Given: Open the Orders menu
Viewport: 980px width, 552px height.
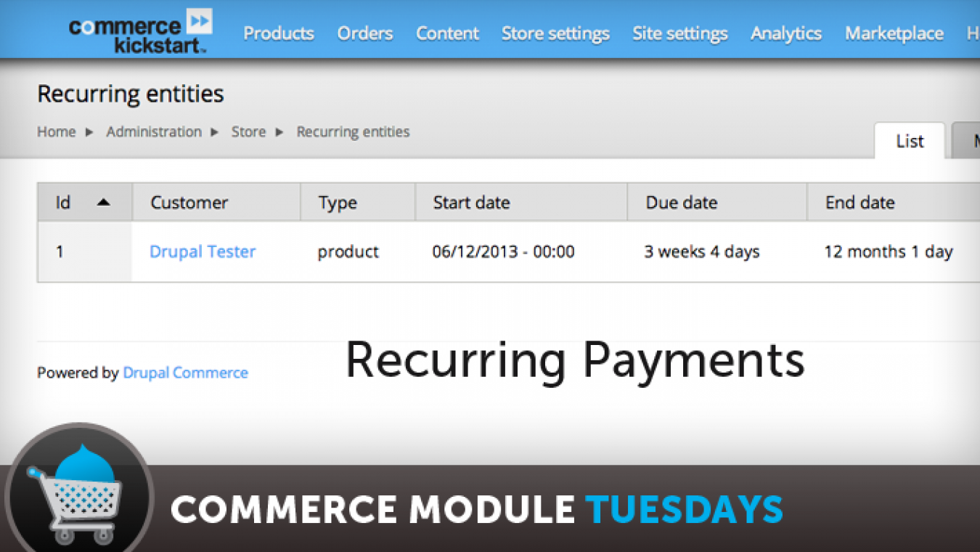Looking at the screenshot, I should [x=364, y=33].
